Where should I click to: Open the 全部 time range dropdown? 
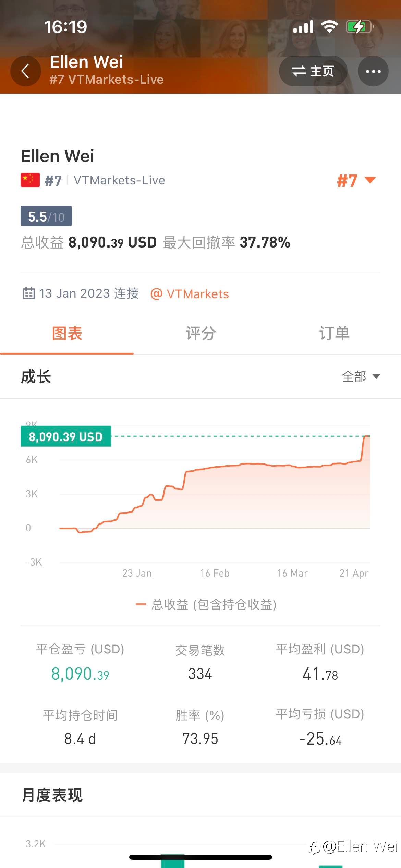click(361, 376)
